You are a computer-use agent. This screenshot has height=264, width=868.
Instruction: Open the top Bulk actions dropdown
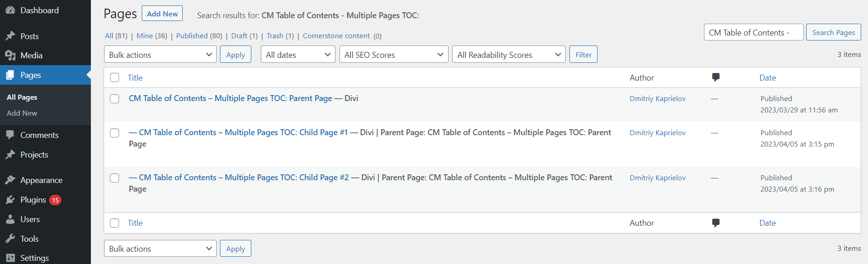[160, 55]
